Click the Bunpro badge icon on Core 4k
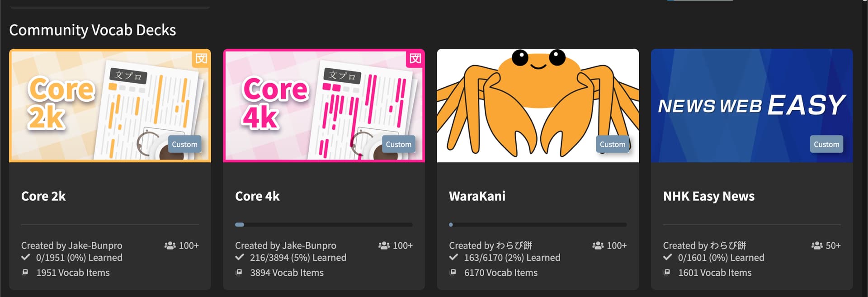Image resolution: width=868 pixels, height=297 pixels. (x=415, y=58)
